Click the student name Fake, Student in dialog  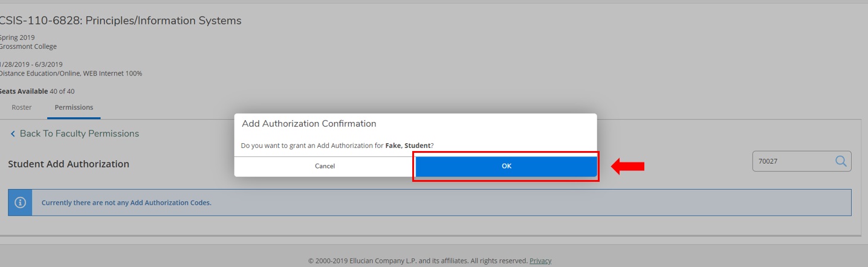point(407,146)
